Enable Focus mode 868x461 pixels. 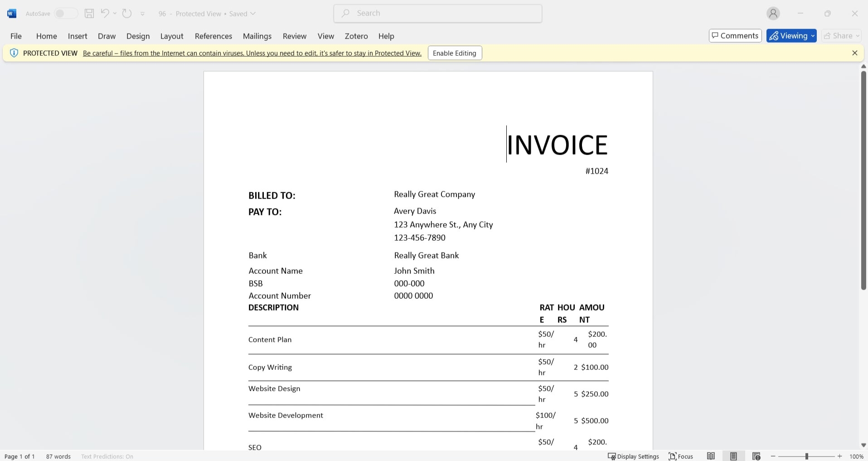coord(681,456)
